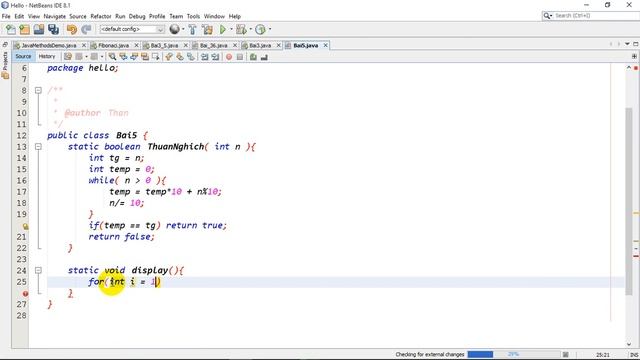The width and height of the screenshot is (640, 360).
Task: Click the Projects side panel button
Action: [x=5, y=65]
